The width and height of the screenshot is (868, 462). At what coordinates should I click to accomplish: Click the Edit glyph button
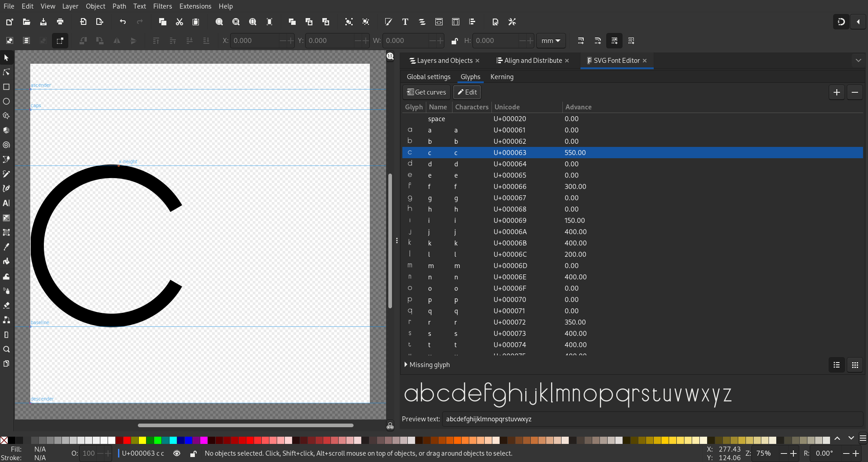coord(467,92)
